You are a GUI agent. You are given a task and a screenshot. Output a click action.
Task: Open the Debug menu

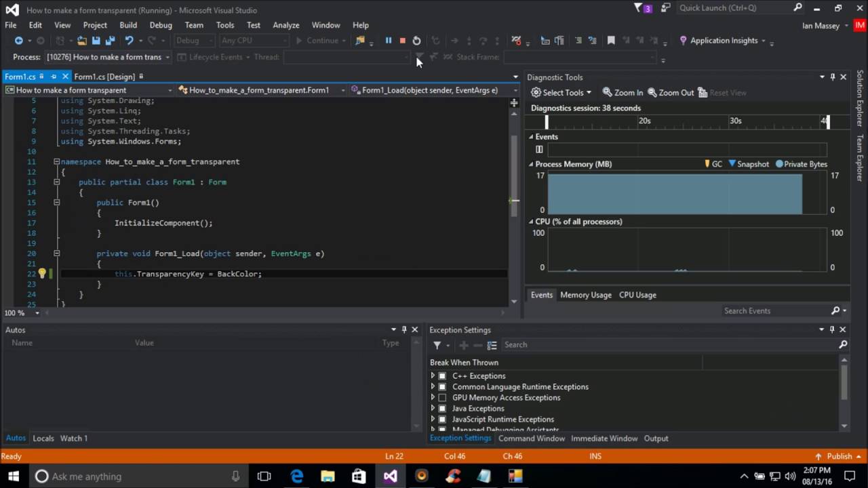point(161,25)
